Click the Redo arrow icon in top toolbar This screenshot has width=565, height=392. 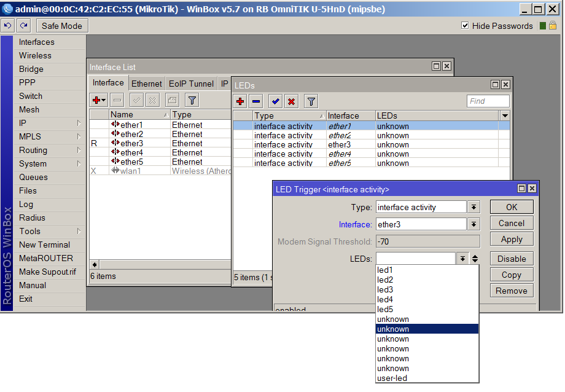tap(24, 26)
